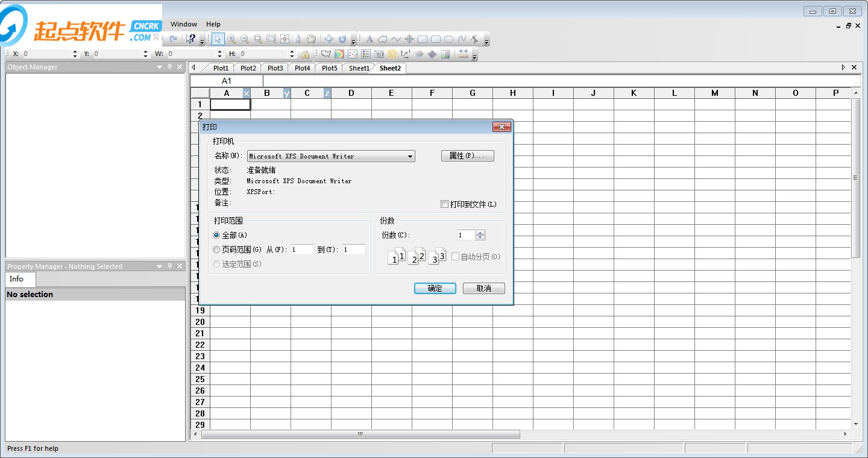The image size is (868, 458).
Task: Enable the 打印到文件 checkbox
Action: [x=445, y=204]
